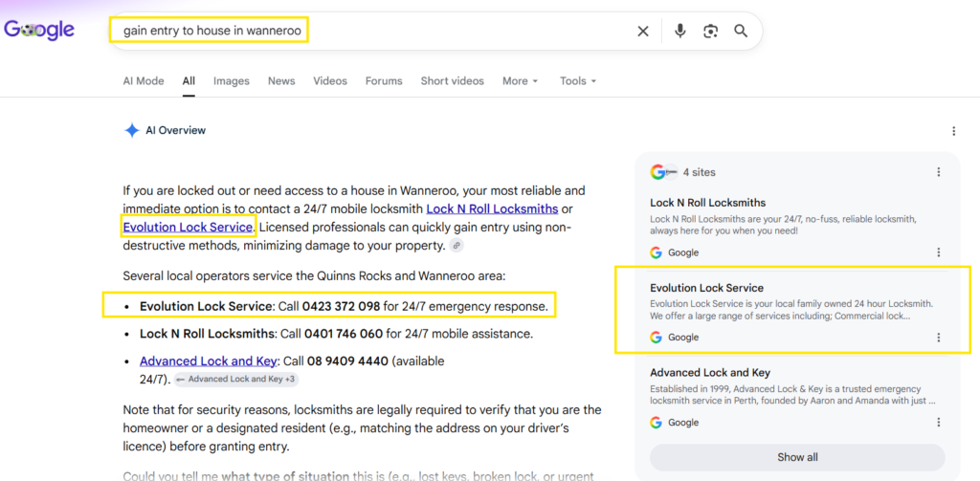Submit search with magnifying glass icon
The width and height of the screenshot is (980, 481).
pos(741,32)
